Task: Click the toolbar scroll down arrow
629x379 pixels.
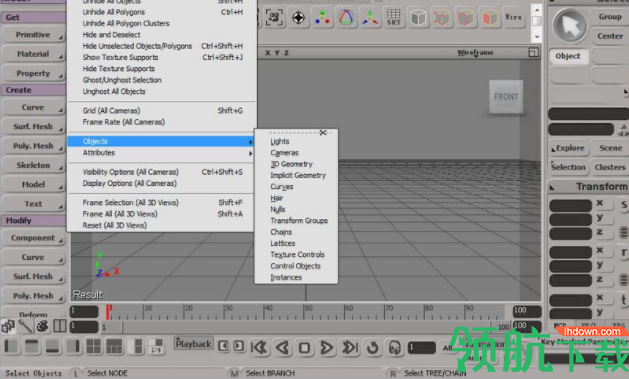Action: pos(537,37)
